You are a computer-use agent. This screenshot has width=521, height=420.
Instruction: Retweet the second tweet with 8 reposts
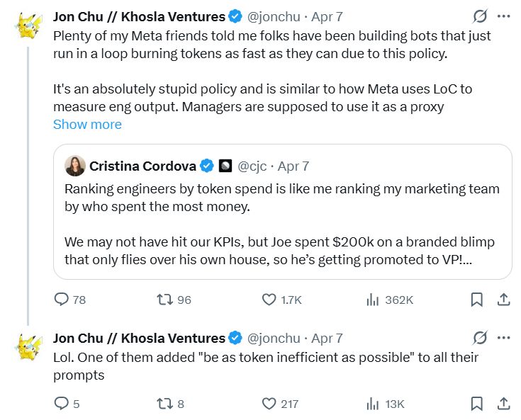coord(164,404)
